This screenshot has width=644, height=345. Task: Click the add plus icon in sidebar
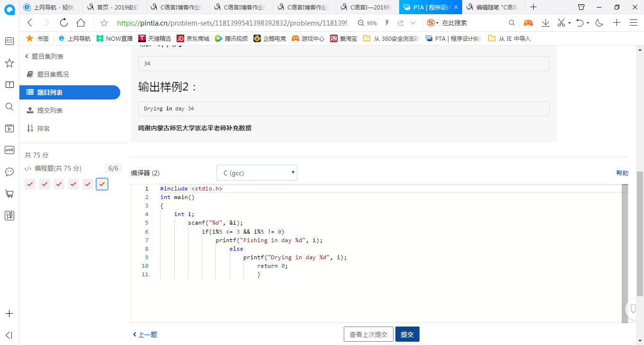click(x=9, y=314)
